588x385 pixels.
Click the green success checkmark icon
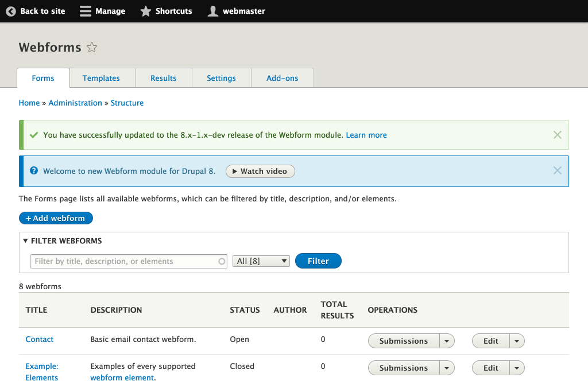pos(34,135)
